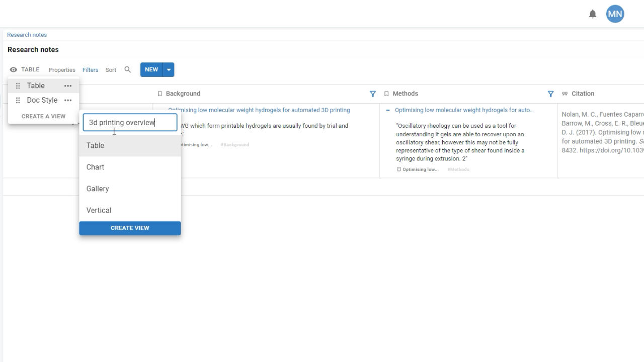The height and width of the screenshot is (362, 644).
Task: Click the filter icon on the Methods column
Action: point(550,94)
